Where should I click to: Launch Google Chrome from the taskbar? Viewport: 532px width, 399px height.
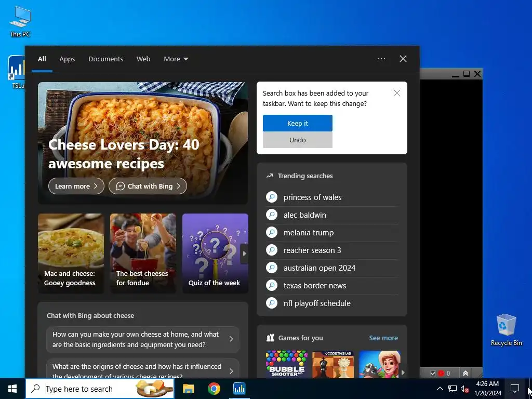point(214,389)
